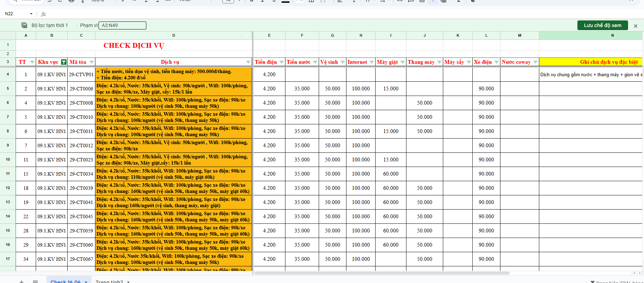The width and height of the screenshot is (644, 283).
Task: Click the Máy giặt filter icon
Action: (403, 62)
